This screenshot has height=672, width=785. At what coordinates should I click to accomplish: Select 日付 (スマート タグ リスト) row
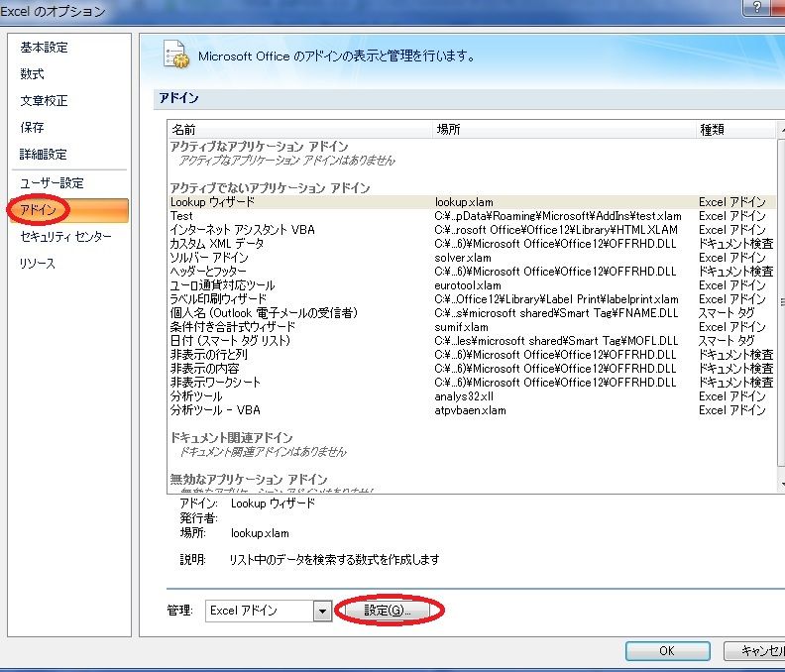click(472, 341)
